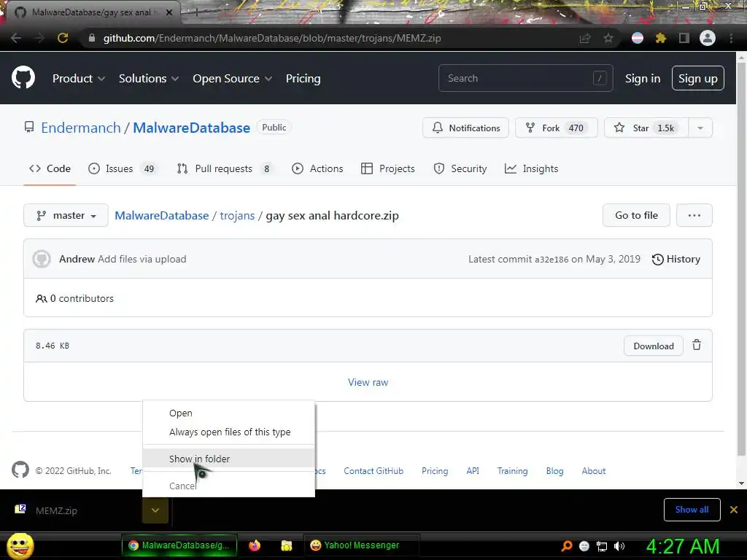This screenshot has height=560, width=747.
Task: Open the network tray icon
Action: (602, 546)
